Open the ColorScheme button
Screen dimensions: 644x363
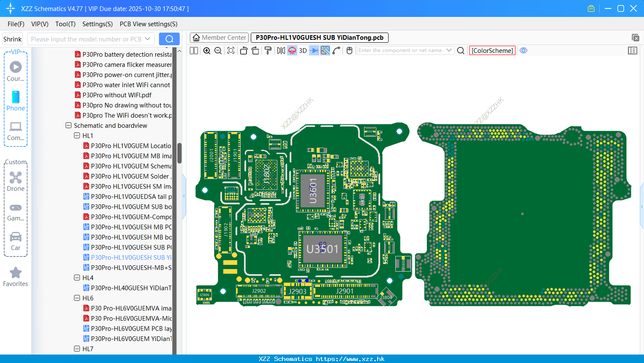(x=492, y=50)
